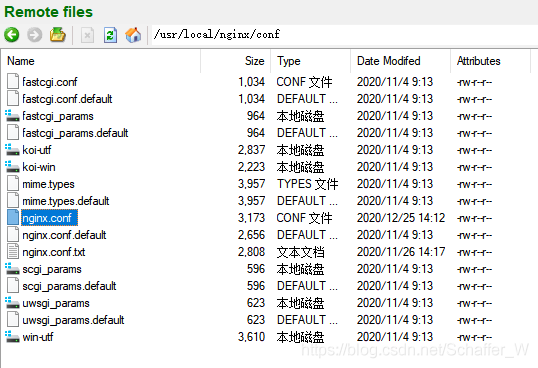Screen dimensions: 538x368
Task: Click the 2,223 size of koi-win
Action: [252, 167]
